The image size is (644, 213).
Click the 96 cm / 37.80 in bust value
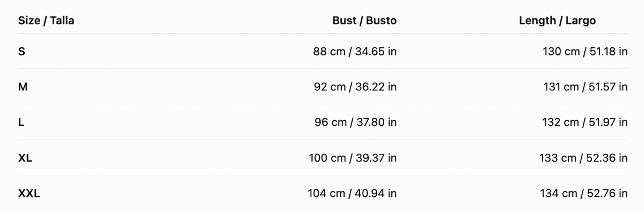coord(356,123)
